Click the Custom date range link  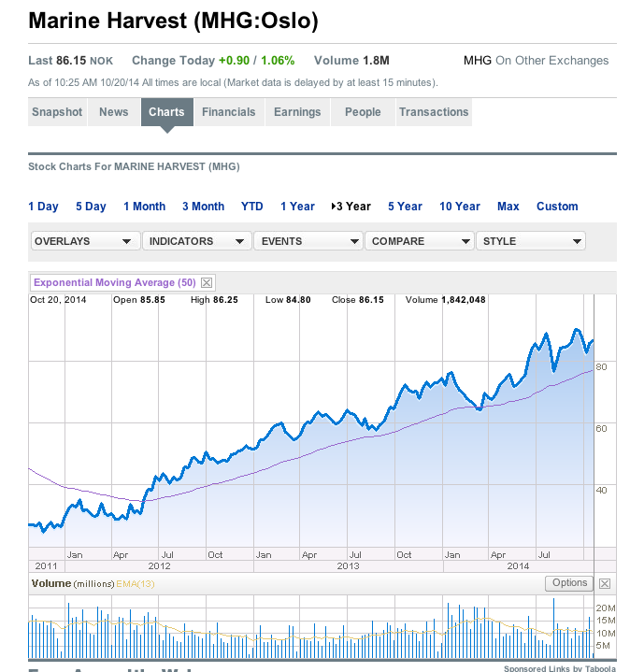pos(557,207)
